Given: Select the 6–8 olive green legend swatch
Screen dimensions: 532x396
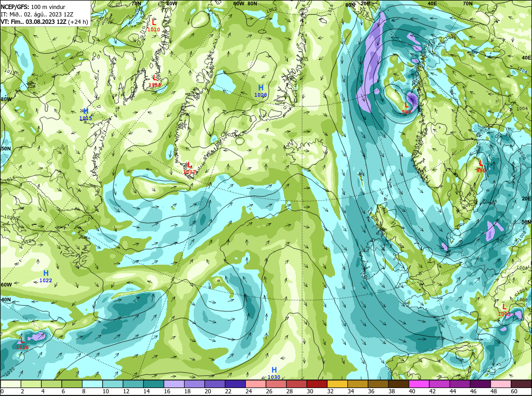Looking at the screenshot, I should point(72,384).
